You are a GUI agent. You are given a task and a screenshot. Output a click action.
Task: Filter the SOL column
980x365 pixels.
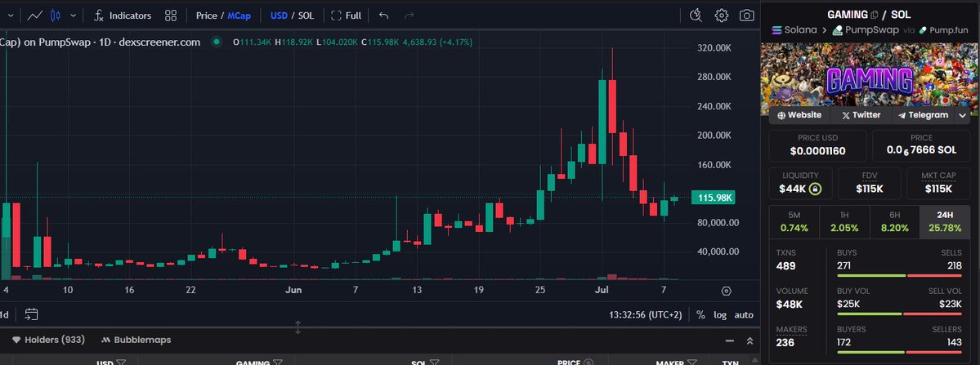point(434,363)
